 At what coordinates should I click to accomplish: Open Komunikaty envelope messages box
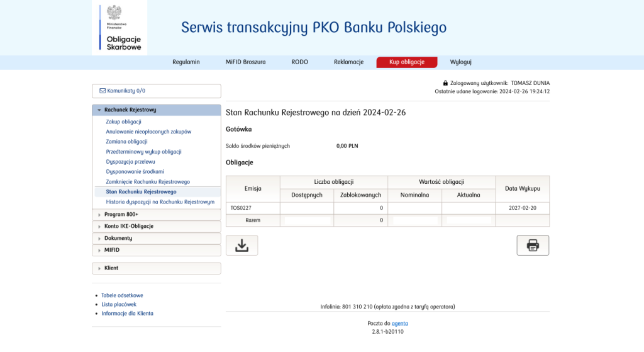(157, 91)
